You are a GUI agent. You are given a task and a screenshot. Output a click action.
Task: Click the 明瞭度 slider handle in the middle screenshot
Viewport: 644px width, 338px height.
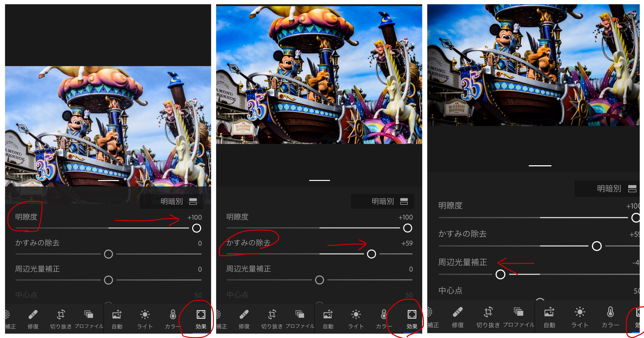(407, 228)
